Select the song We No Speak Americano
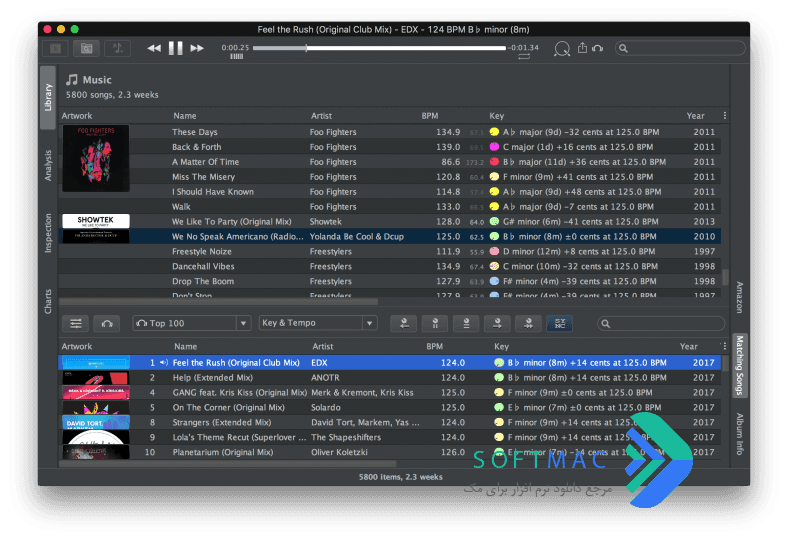 tap(389, 236)
